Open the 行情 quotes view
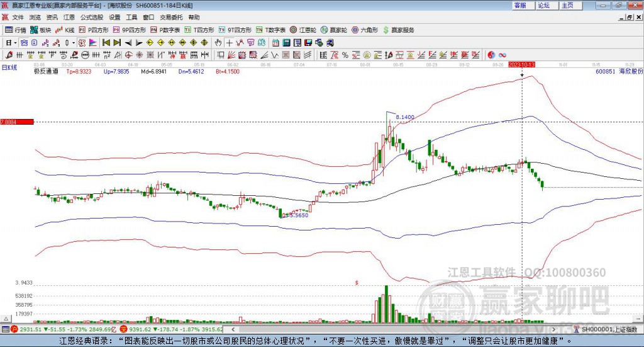 [16, 30]
